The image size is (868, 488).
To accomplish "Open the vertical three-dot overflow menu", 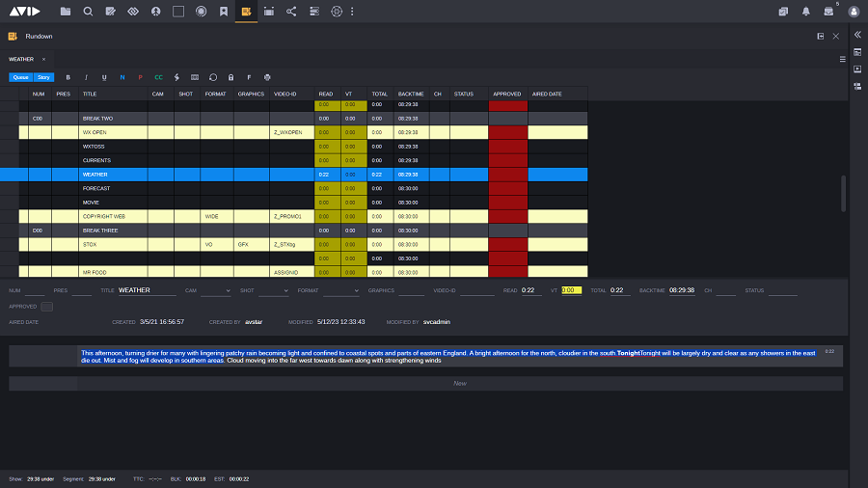I will tap(352, 11).
